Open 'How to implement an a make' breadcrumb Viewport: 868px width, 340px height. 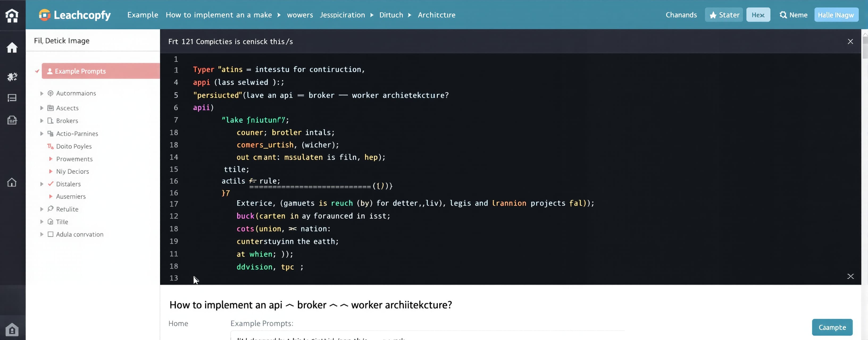[219, 15]
